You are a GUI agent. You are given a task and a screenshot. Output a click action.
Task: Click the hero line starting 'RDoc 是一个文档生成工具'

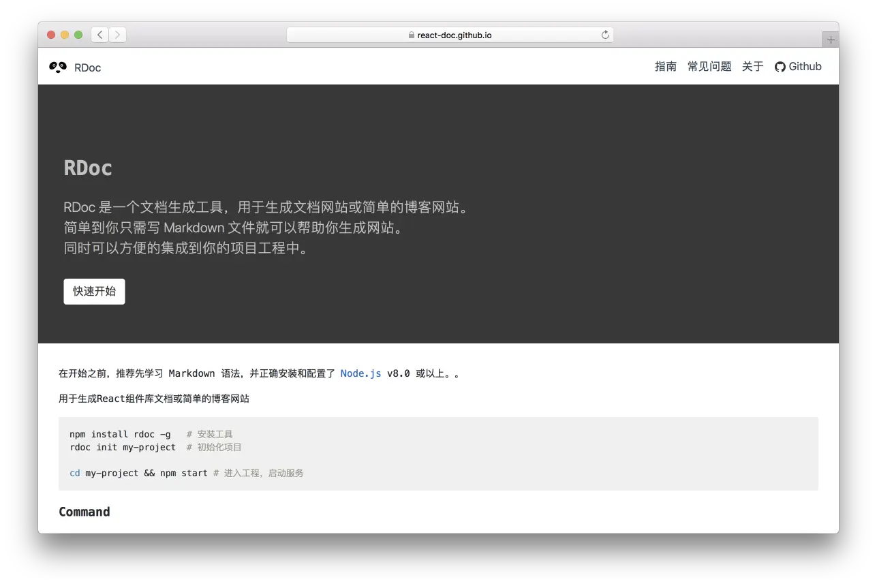(x=266, y=207)
